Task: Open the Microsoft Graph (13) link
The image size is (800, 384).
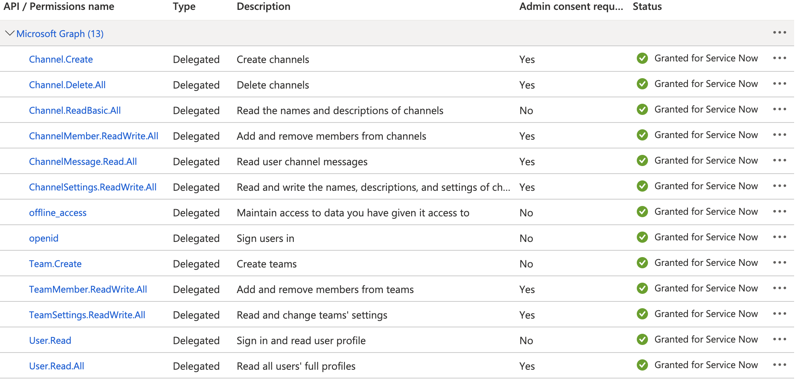Action: (60, 34)
